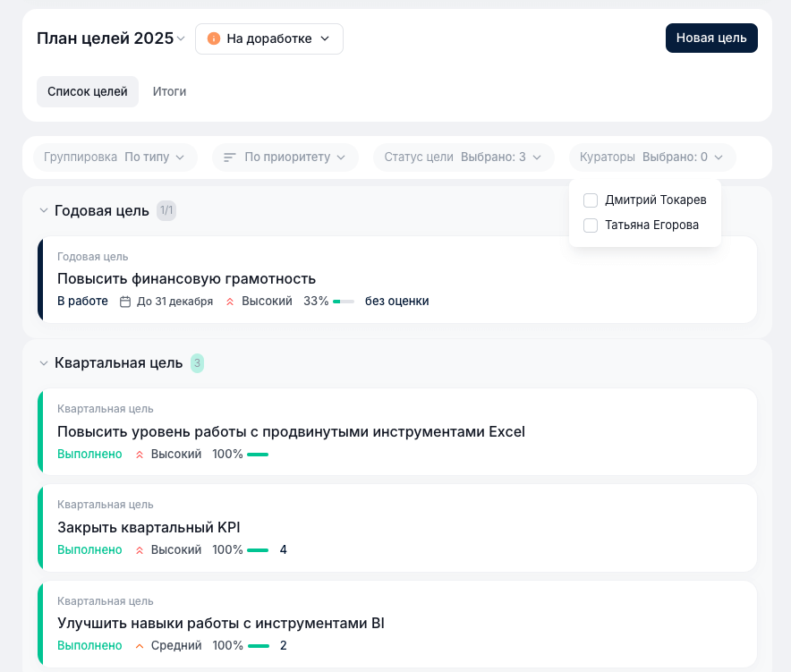Viewport: 791px width, 672px height.
Task: Switch to the «Список целей» tab
Action: (87, 91)
